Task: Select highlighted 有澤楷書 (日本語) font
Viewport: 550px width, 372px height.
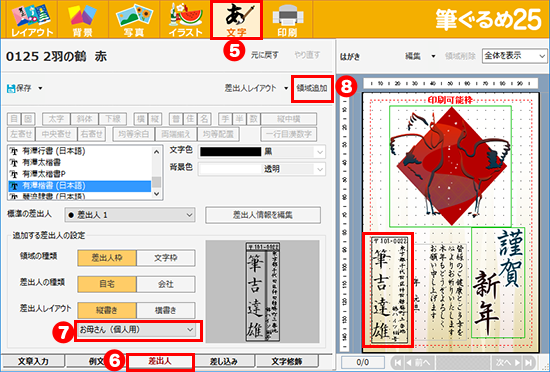Action: (79, 186)
